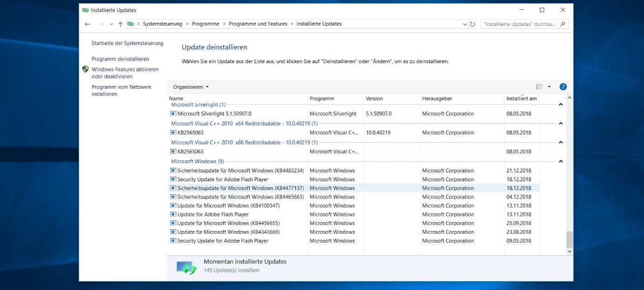
Task: Open the recent locations dropdown arrow
Action: tap(111, 24)
